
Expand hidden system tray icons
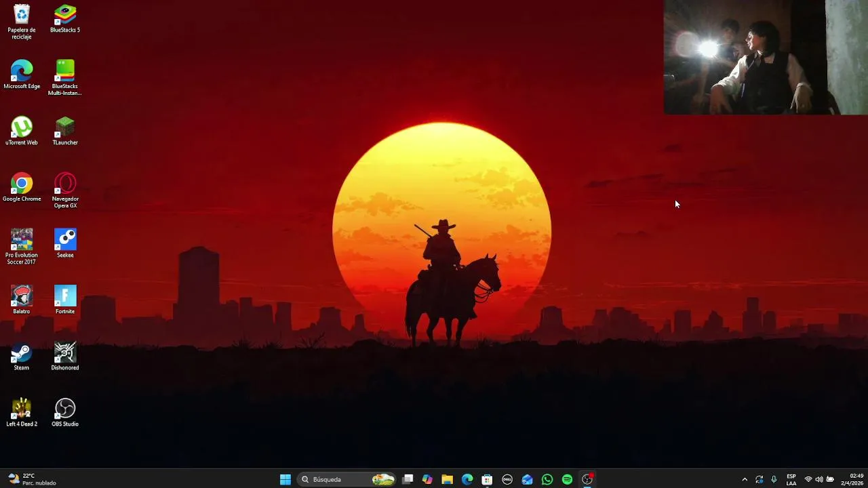745,479
